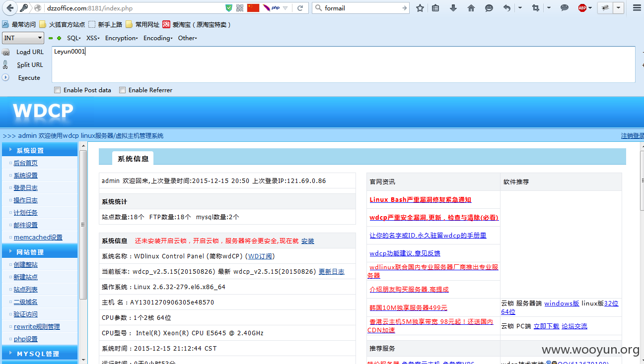Enable the Post data checkbox
The width and height of the screenshot is (644, 364).
58,90
